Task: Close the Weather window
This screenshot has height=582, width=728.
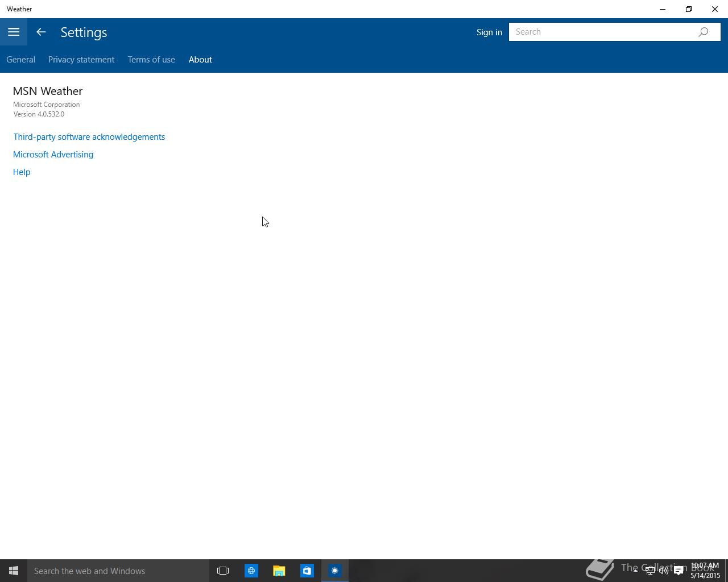Action: 715,9
